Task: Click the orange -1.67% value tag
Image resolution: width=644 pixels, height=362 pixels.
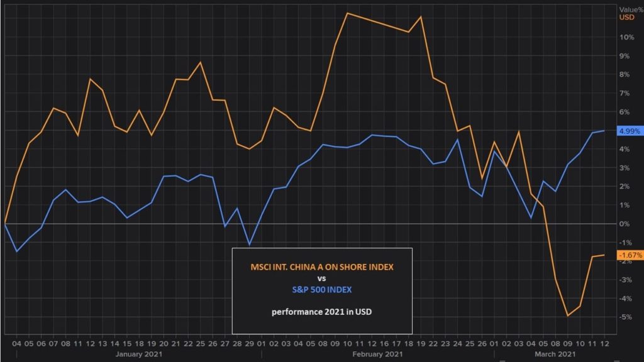Action: click(630, 255)
